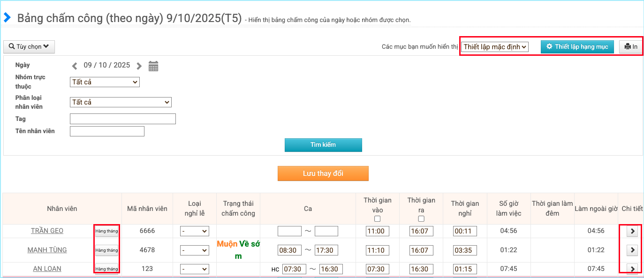Click the Tên nhân viên input field
The image size is (644, 278).
107,131
